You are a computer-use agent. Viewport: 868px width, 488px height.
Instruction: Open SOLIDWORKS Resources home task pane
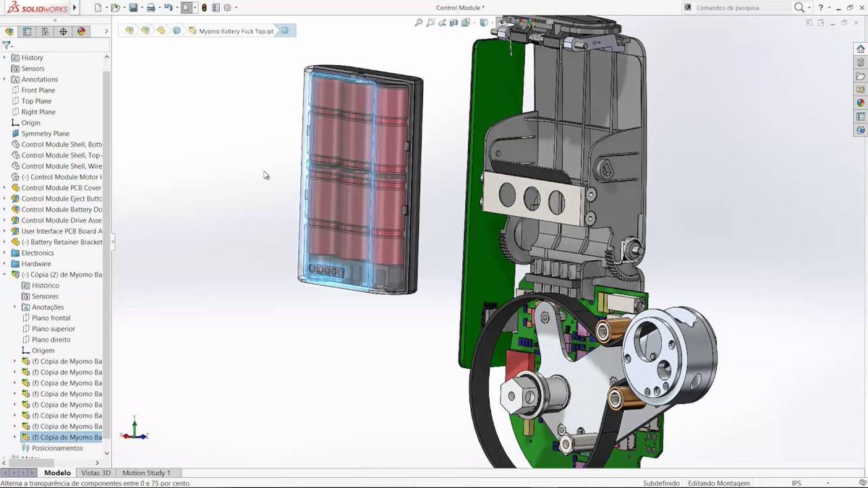860,48
